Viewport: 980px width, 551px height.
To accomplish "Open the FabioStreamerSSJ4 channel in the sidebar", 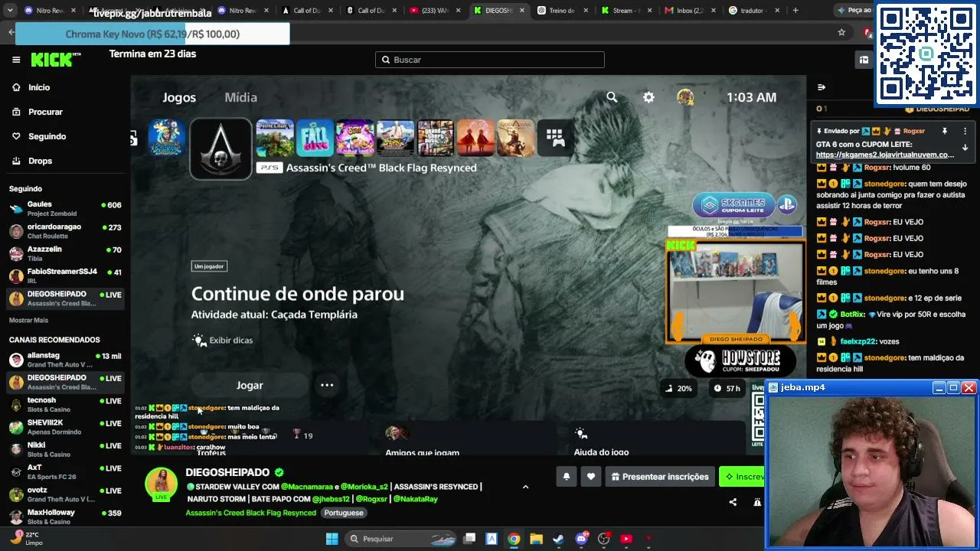I will (65, 275).
